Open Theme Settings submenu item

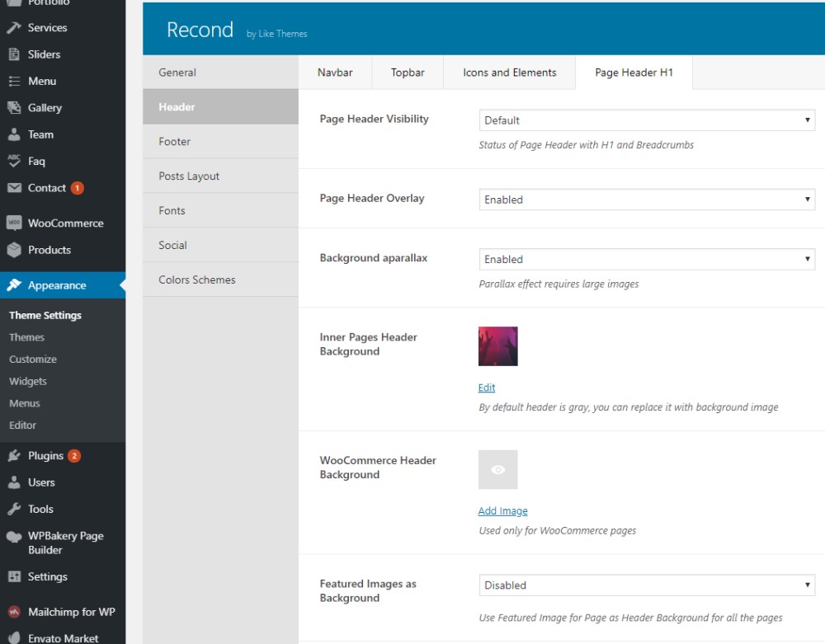tap(45, 316)
